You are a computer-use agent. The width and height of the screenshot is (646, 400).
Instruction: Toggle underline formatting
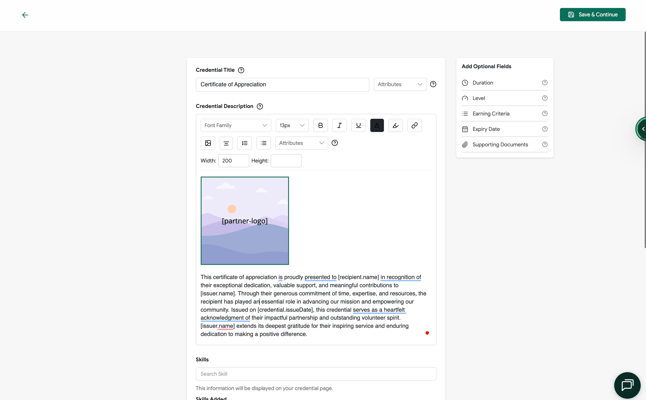click(358, 125)
